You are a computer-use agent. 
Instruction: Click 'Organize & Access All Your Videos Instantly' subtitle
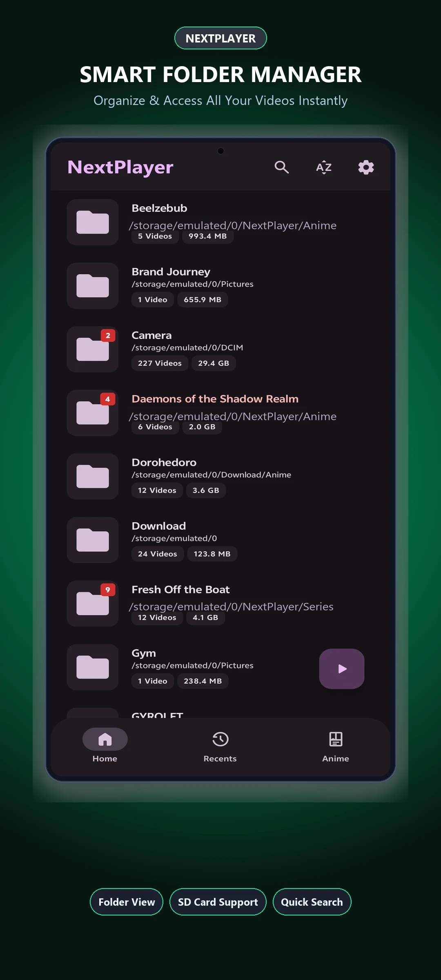point(220,100)
